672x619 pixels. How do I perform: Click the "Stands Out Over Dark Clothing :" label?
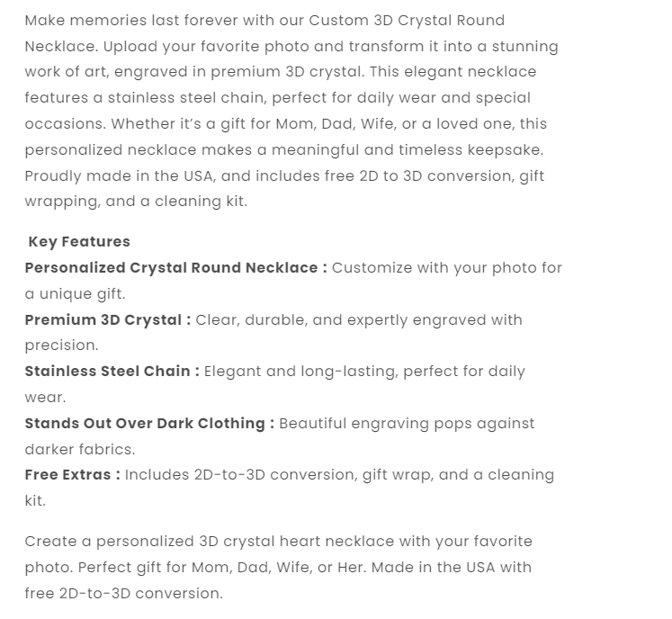pos(149,423)
